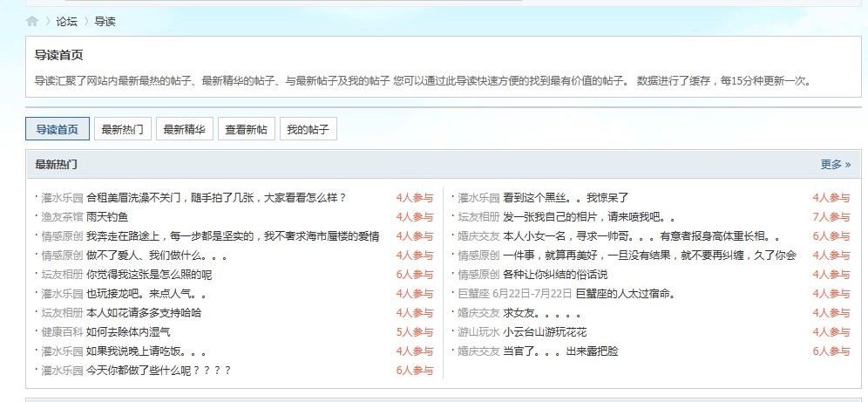The width and height of the screenshot is (868, 402).
Task: Open post 巨蟹座的人太过宿命
Action: (x=626, y=294)
